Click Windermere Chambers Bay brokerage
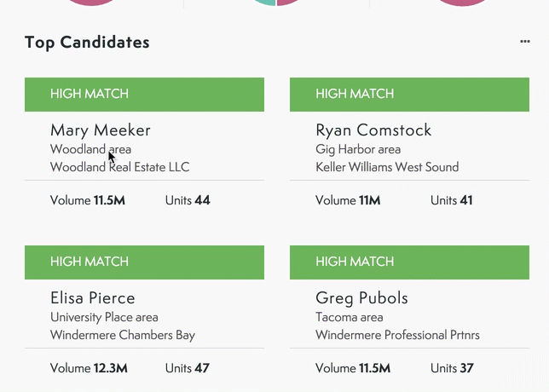549x392 pixels. [123, 335]
